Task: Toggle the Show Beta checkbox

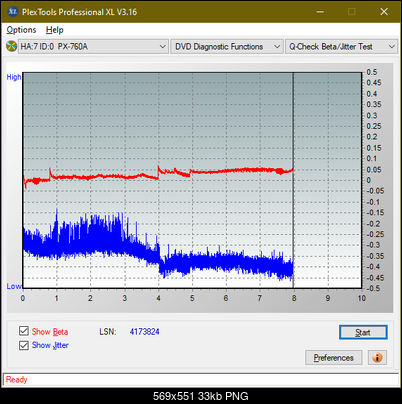Action: click(x=24, y=331)
